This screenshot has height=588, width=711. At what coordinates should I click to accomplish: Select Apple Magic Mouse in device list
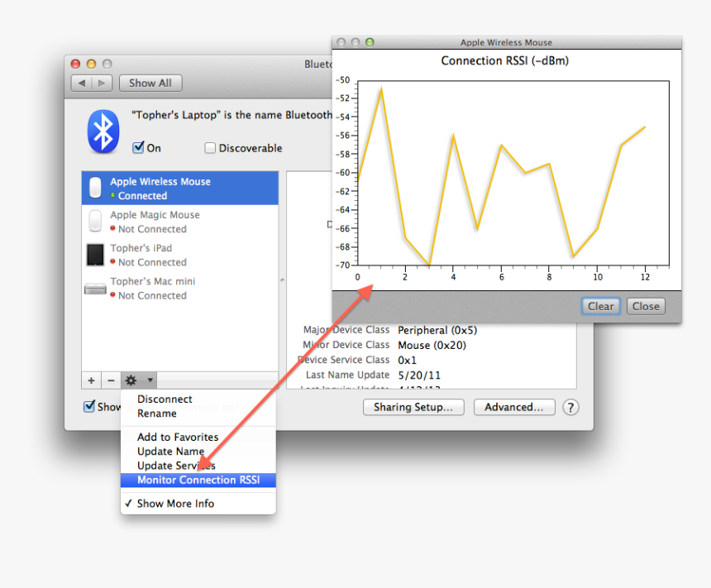pyautogui.click(x=180, y=222)
